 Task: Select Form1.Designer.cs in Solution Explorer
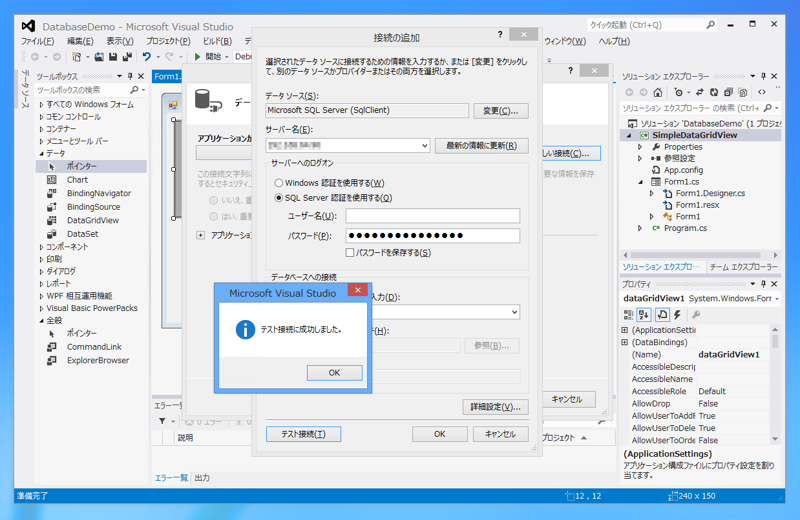pyautogui.click(x=710, y=193)
